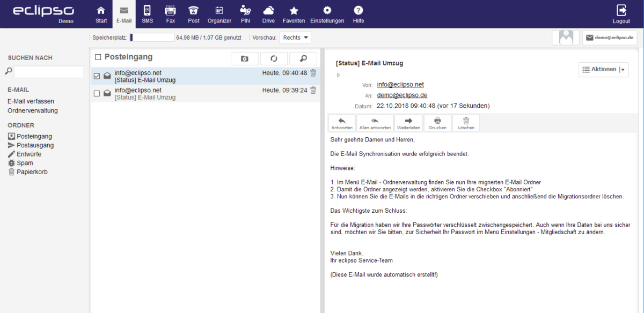
Task: Click the Weiterleiten button
Action: [x=408, y=123]
